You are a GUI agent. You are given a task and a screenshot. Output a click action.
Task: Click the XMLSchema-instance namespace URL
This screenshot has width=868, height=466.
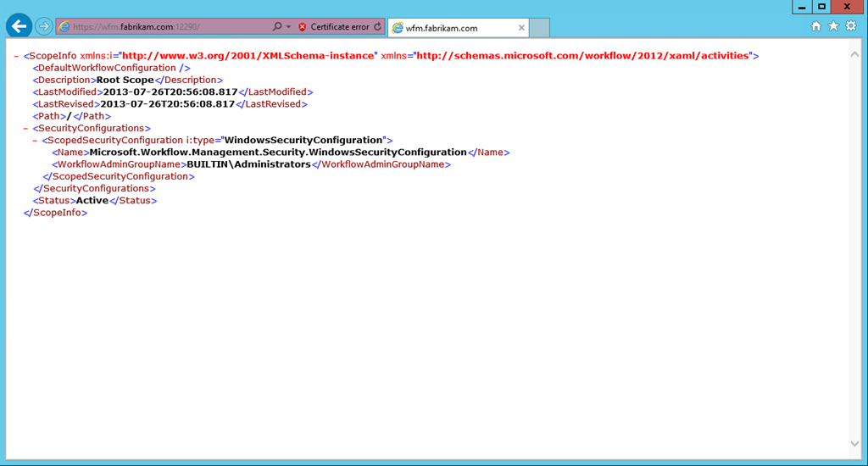pos(248,55)
